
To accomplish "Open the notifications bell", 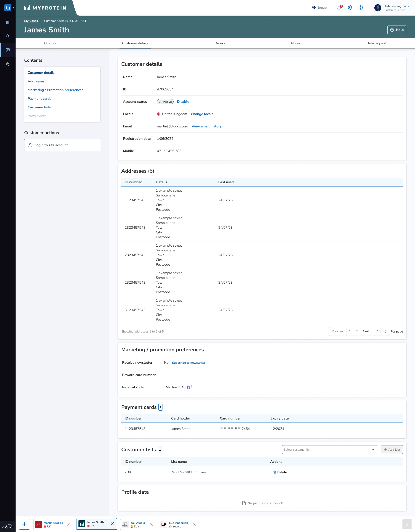I will point(339,8).
